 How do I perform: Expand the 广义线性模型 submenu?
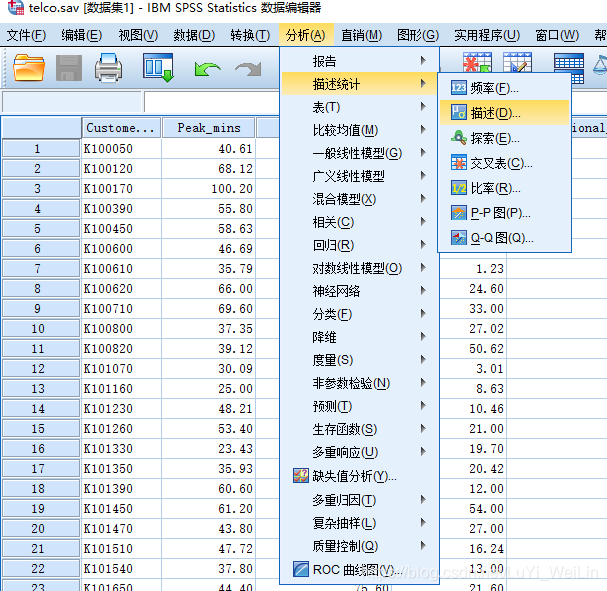pos(360,176)
